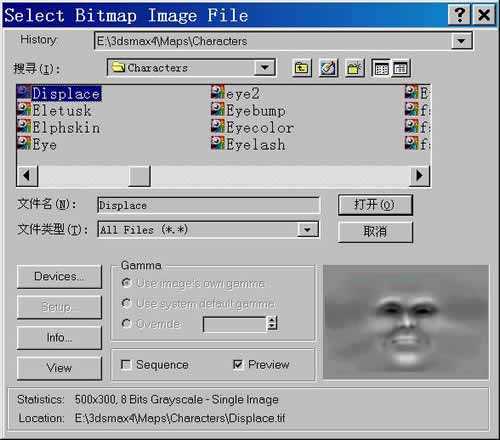Image resolution: width=500 pixels, height=440 pixels.
Task: Switch to list view icon
Action: tap(381, 68)
